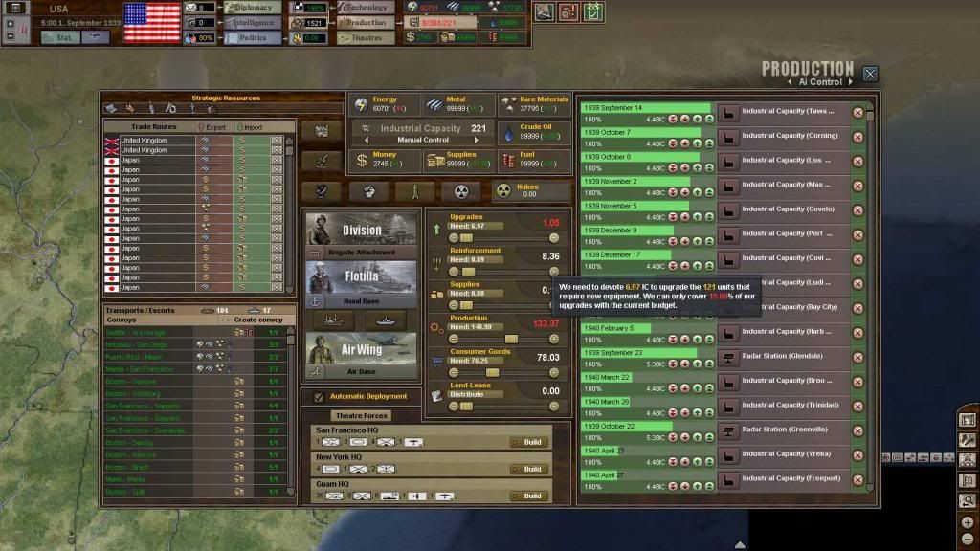Open the Production tab
The image size is (980, 551).
click(366, 23)
